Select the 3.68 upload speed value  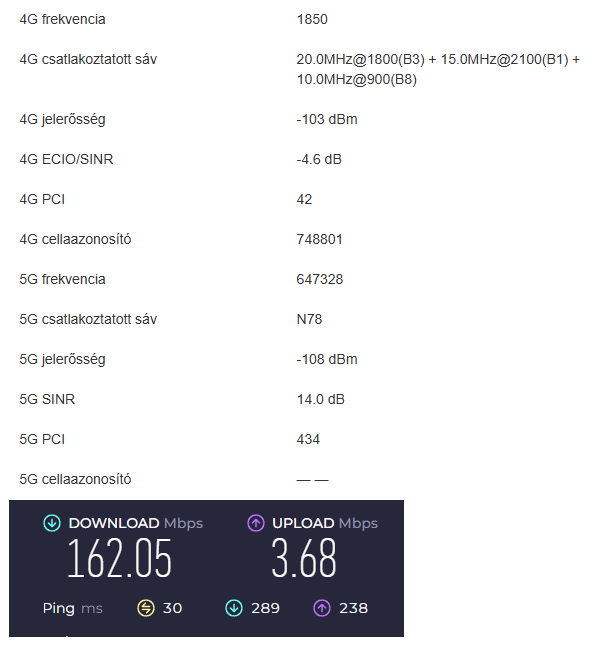(304, 558)
